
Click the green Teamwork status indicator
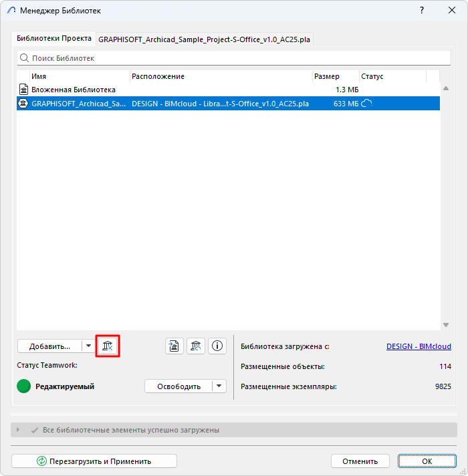pos(23,386)
